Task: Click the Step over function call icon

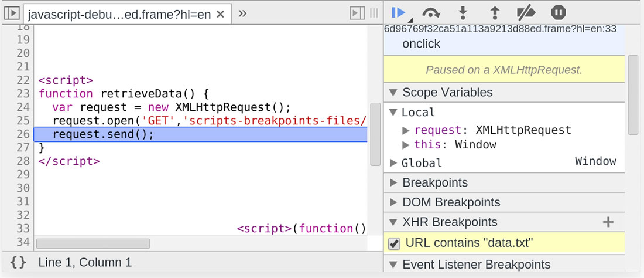Action: click(x=431, y=12)
